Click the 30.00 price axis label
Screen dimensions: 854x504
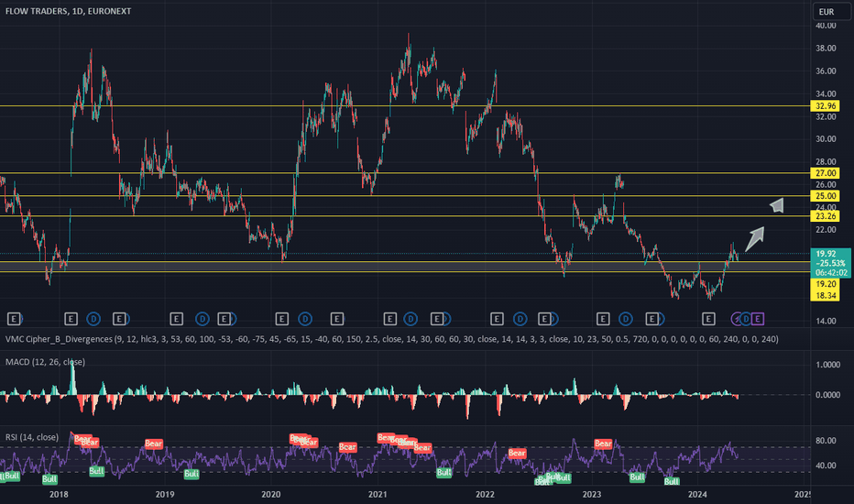[x=826, y=139]
